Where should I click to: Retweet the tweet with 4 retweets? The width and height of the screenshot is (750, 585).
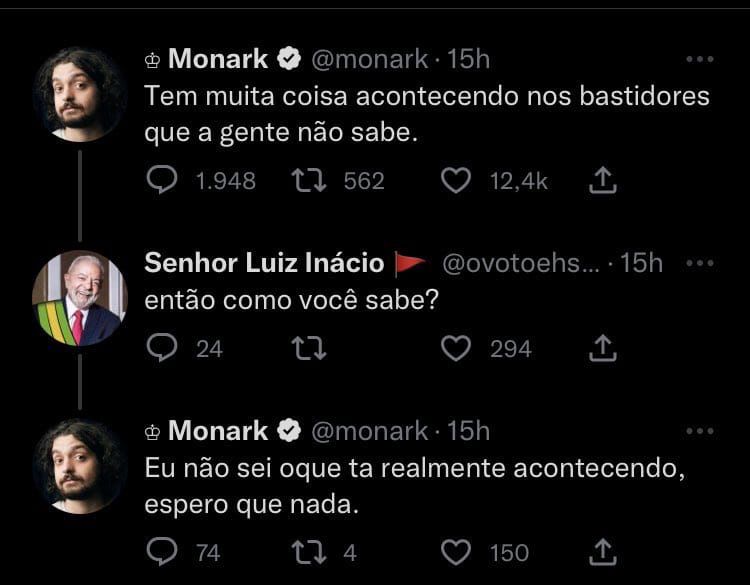pos(309,552)
